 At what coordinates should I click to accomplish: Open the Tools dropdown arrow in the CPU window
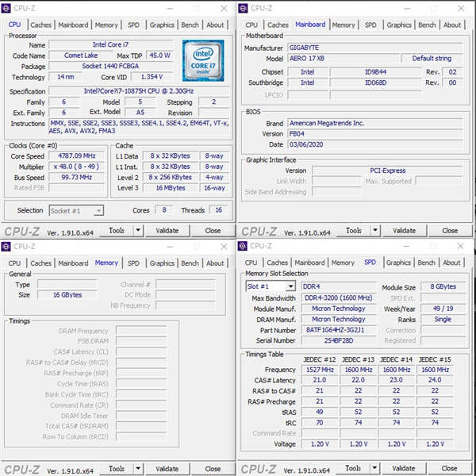point(138,231)
